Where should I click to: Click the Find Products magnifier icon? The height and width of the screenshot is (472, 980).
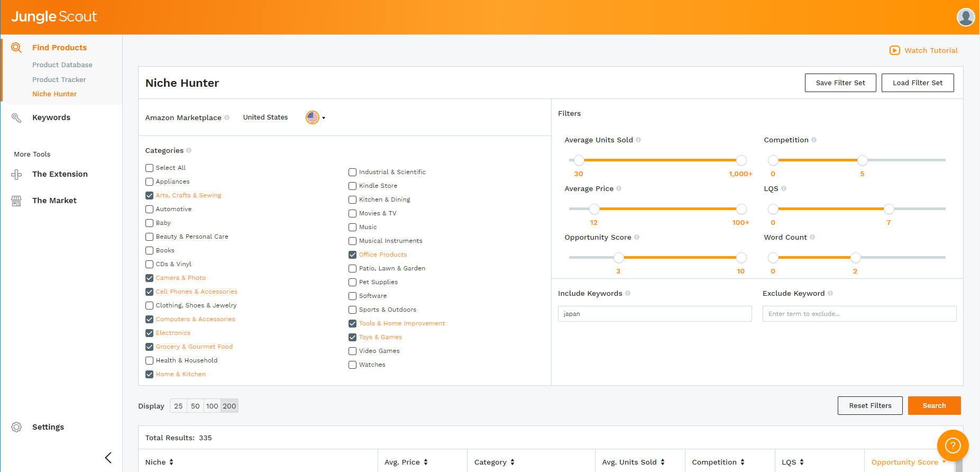[x=16, y=48]
